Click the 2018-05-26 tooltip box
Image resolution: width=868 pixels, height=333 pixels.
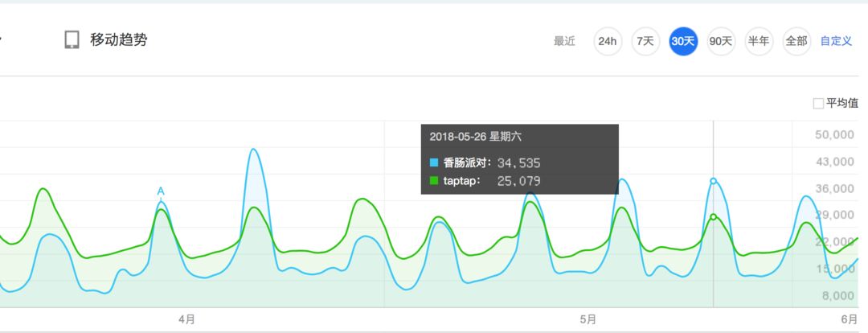(x=520, y=159)
